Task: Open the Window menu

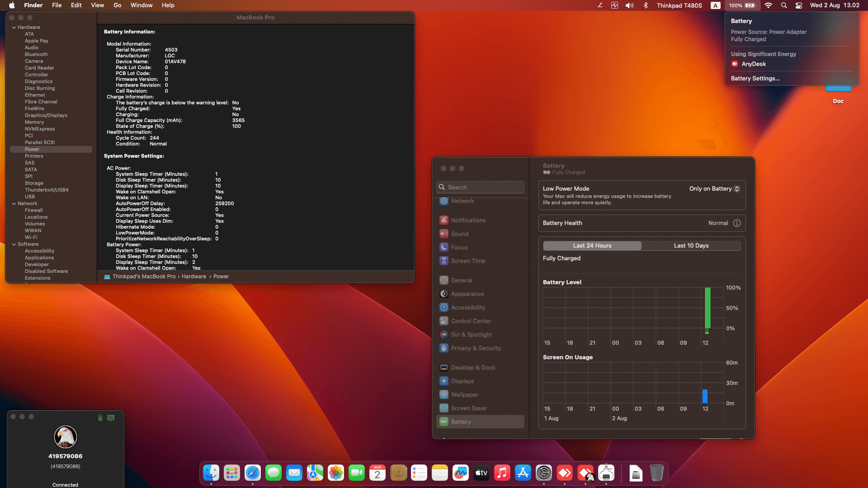Action: tap(142, 5)
